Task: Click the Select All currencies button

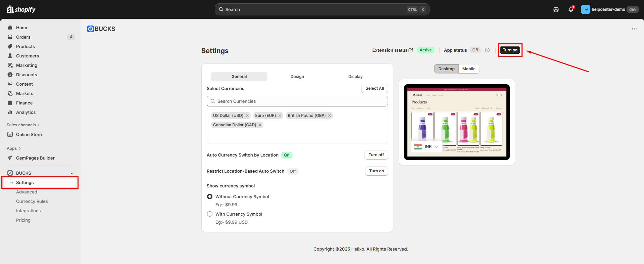Action: [x=375, y=88]
